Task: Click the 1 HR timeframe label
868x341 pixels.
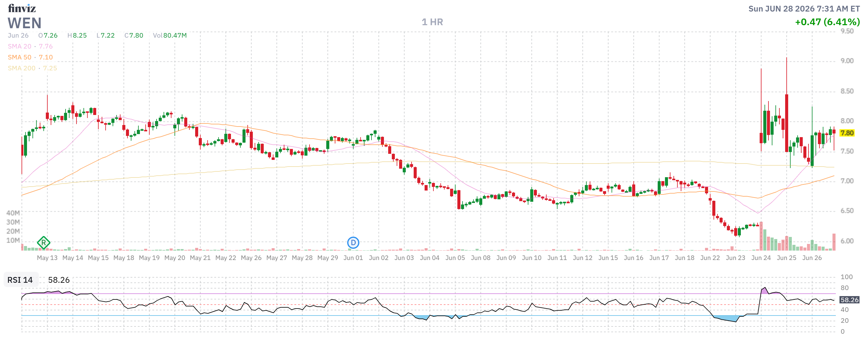Action: pyautogui.click(x=432, y=22)
